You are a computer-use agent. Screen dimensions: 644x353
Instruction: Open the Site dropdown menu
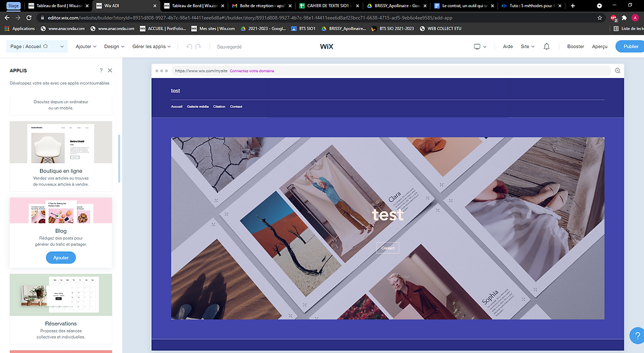[x=527, y=47]
